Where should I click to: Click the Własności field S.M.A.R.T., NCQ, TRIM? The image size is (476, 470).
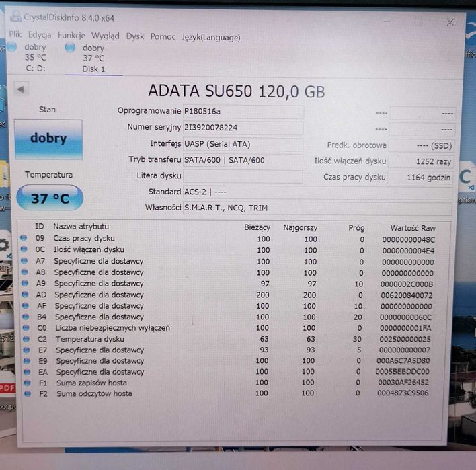(x=317, y=208)
